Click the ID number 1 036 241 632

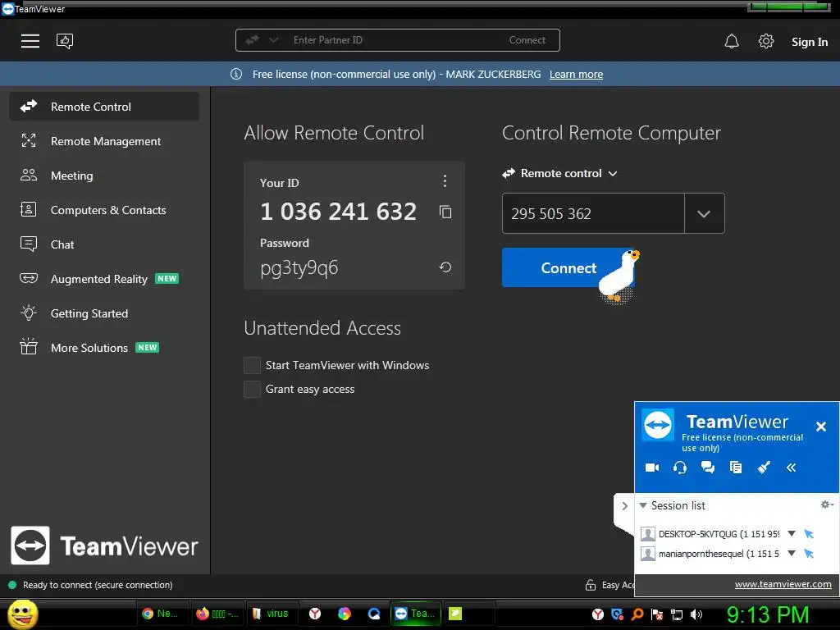coord(338,212)
